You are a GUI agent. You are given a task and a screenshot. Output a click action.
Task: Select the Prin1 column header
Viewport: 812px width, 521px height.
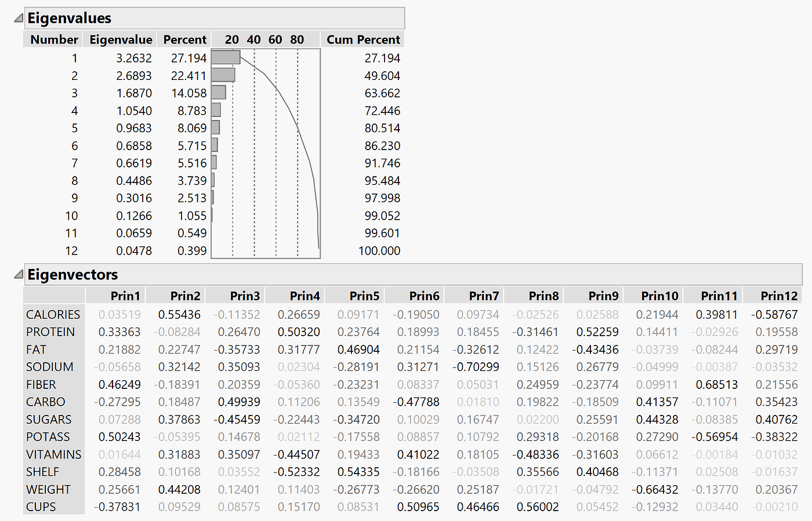[x=125, y=295]
